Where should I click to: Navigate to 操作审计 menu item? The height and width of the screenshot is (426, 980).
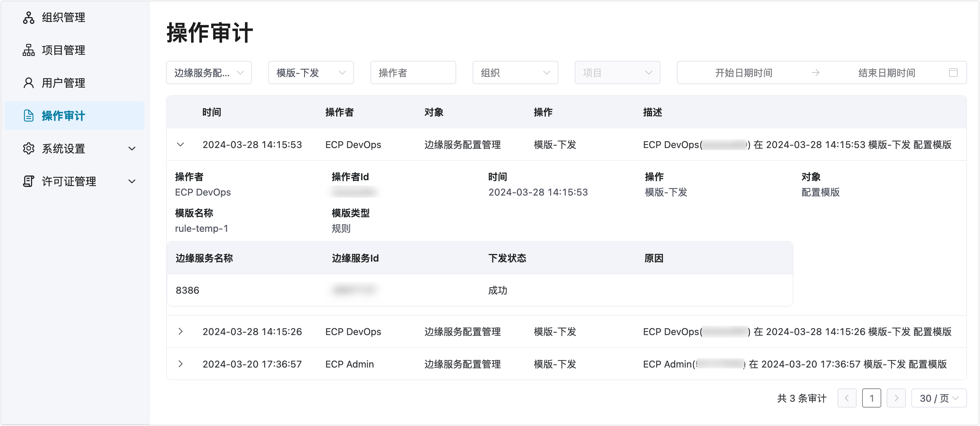(63, 116)
